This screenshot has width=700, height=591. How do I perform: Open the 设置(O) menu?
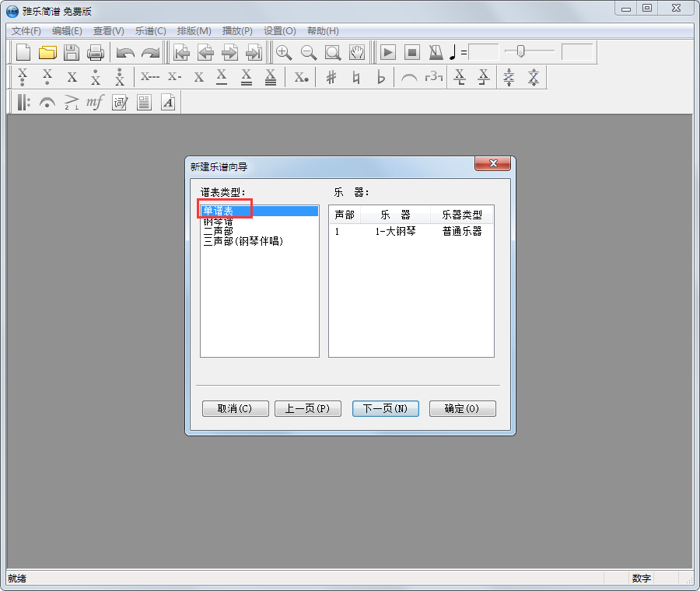[278, 31]
